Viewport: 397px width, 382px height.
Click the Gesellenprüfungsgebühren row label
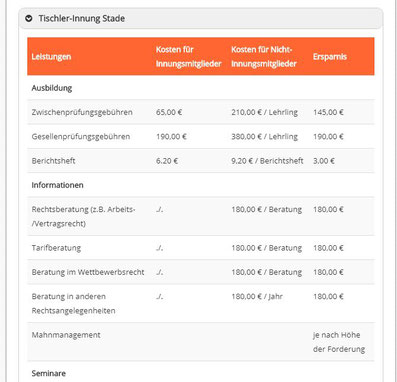81,136
